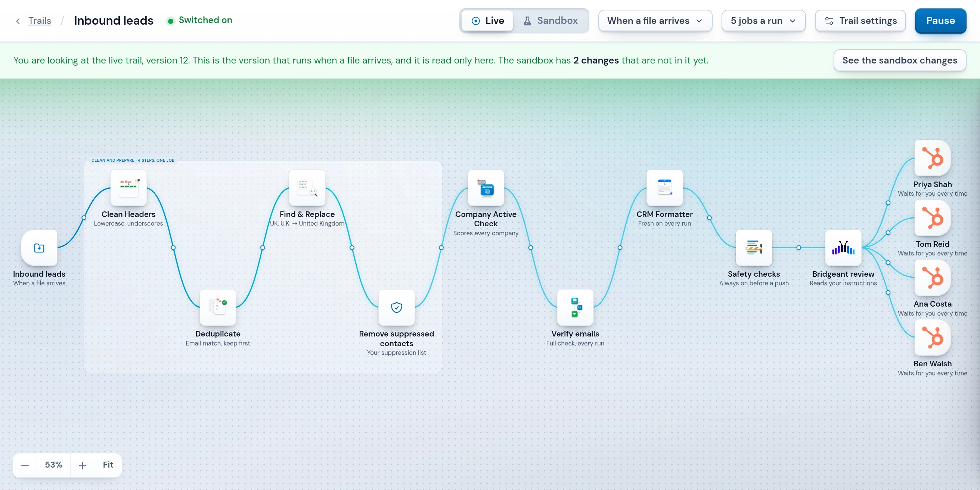Click connector dot between Safety checks and Bridgeant review
The image size is (980, 490).
[798, 248]
